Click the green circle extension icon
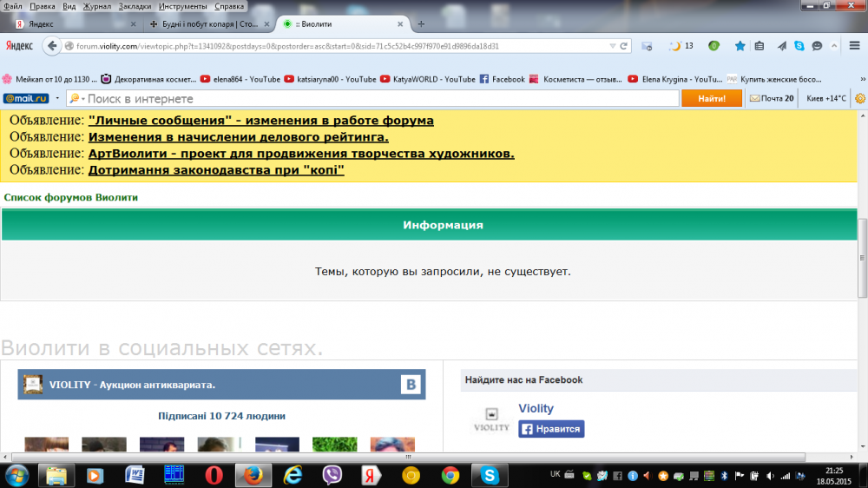Viewport: 868px width, 488px height. pyautogui.click(x=713, y=46)
